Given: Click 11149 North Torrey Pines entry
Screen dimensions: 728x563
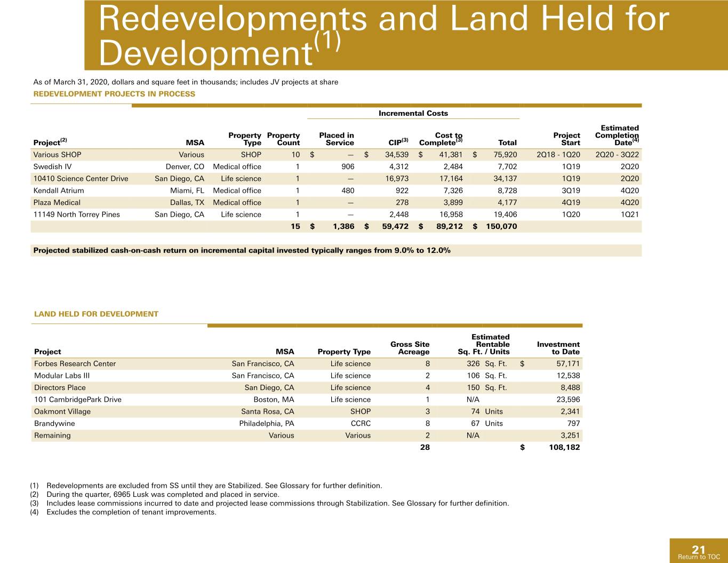Looking at the screenshot, I should 76,215.
